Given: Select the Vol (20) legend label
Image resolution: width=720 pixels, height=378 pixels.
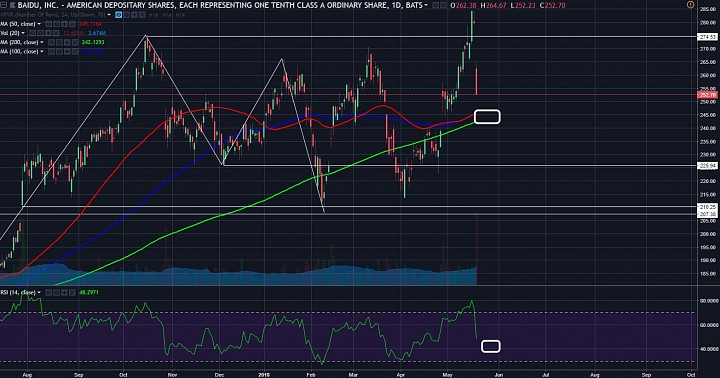Looking at the screenshot, I should pos(10,33).
